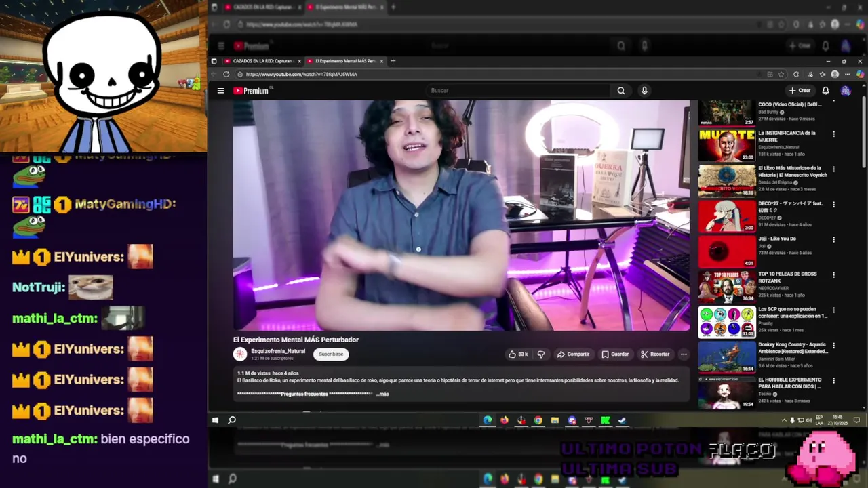Close the El Experimento Mental browser tab

382,61
